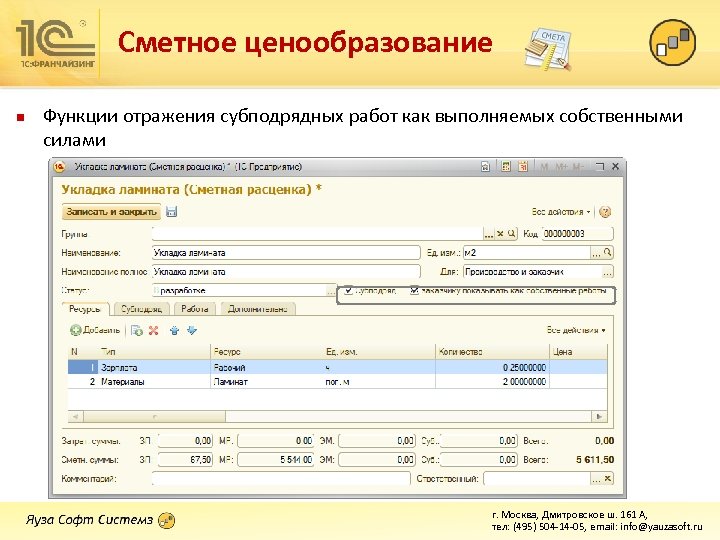
Task: Click the Смета notepad slide icon
Action: 548,50
